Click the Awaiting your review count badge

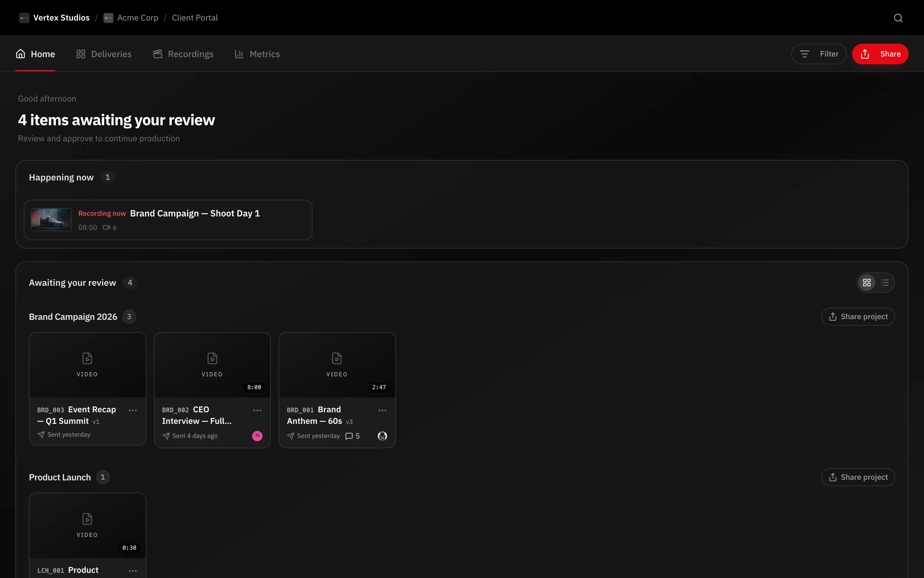click(x=130, y=283)
